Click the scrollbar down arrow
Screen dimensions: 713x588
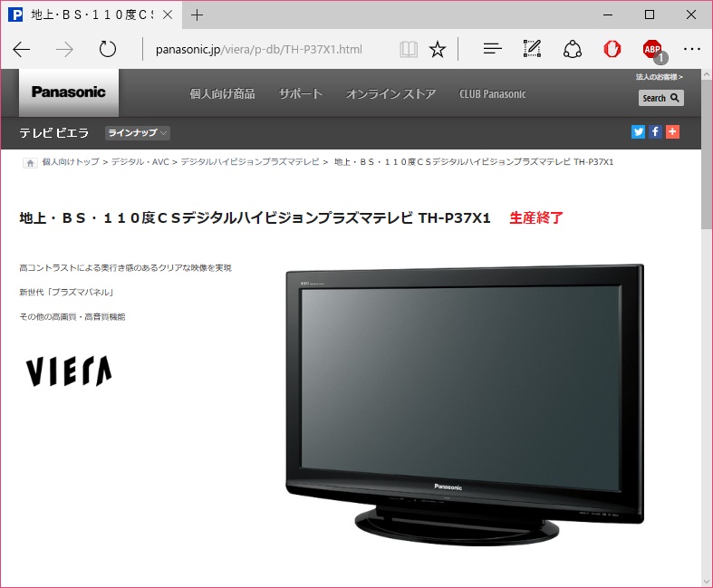click(707, 581)
